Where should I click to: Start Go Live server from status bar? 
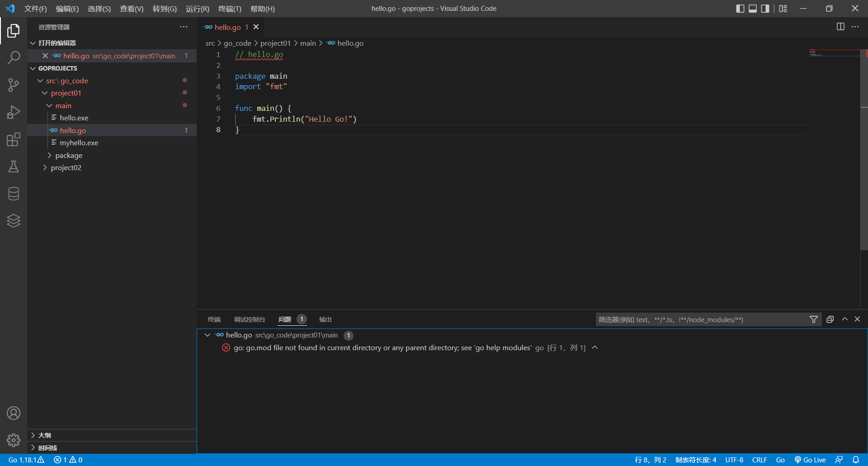point(810,460)
